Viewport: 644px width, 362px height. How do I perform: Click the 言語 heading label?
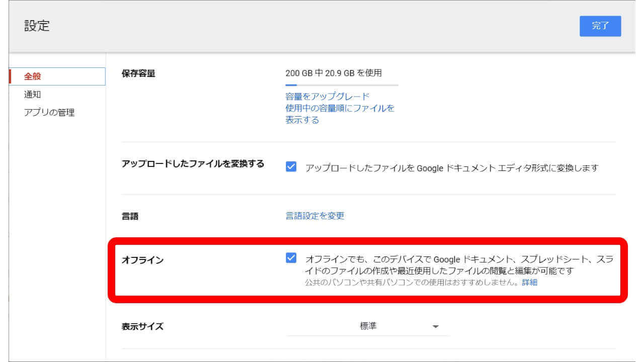point(130,217)
